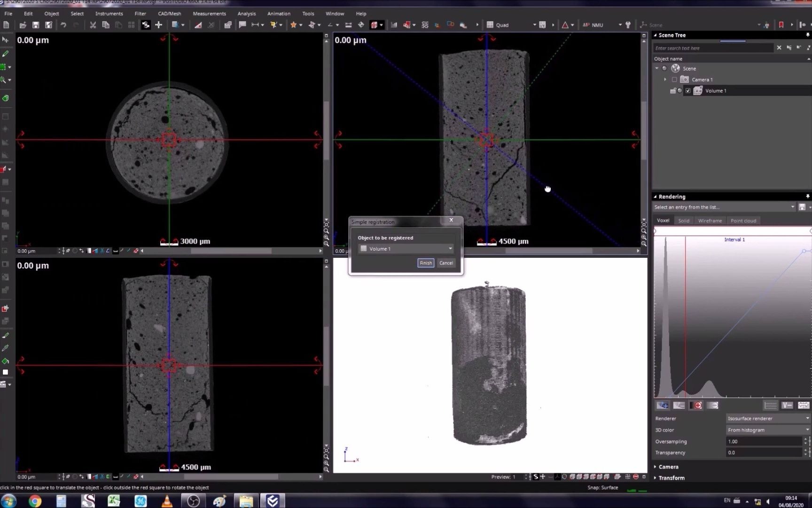Click the horizontal scrollbar of the top-left slice view

pos(231,251)
